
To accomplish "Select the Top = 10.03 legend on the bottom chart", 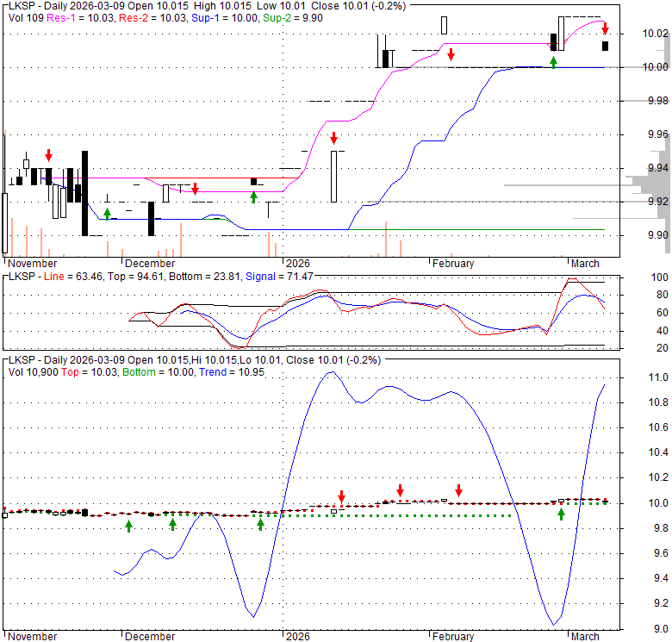I will [x=89, y=372].
